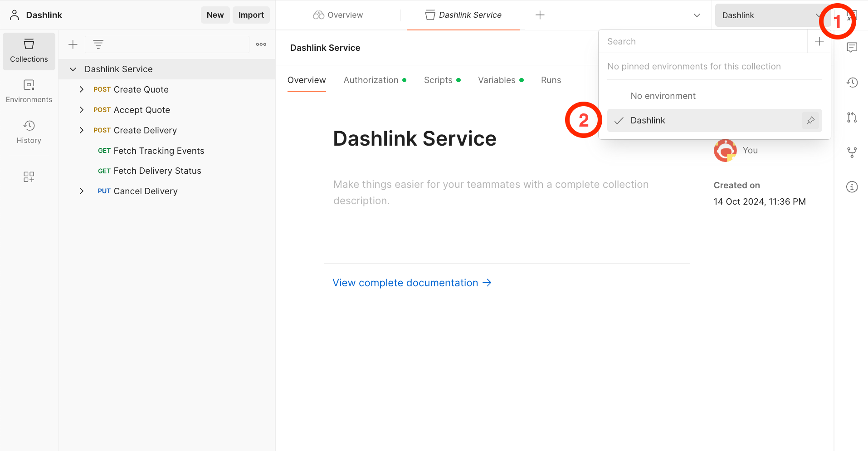Open the collection Info panel
This screenshot has width=868, height=451.
(x=853, y=186)
